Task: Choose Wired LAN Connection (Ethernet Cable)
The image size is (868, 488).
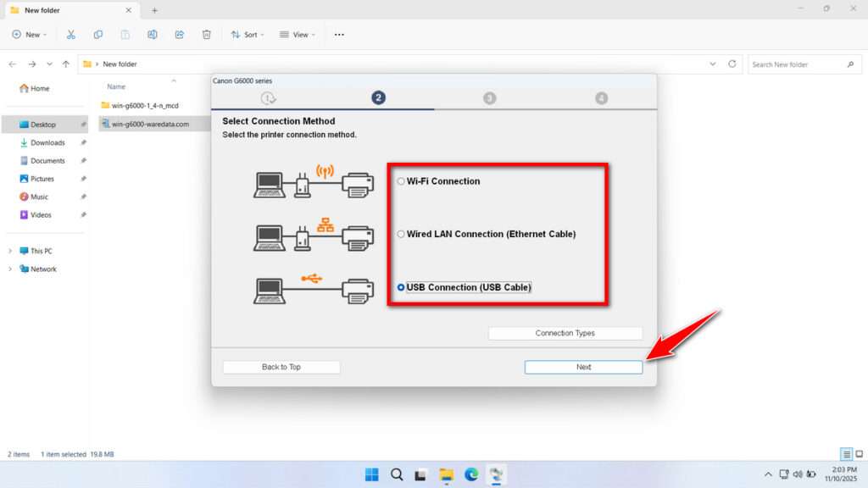Action: pos(401,234)
